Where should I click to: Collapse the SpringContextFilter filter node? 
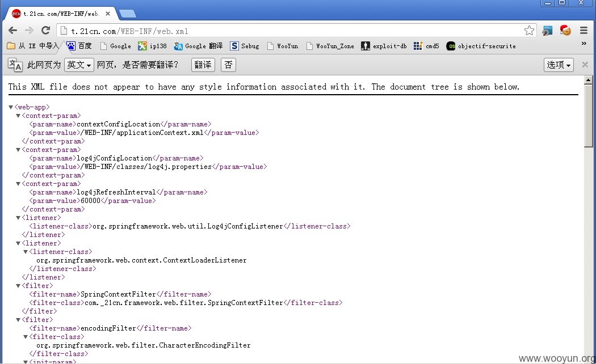[18, 286]
